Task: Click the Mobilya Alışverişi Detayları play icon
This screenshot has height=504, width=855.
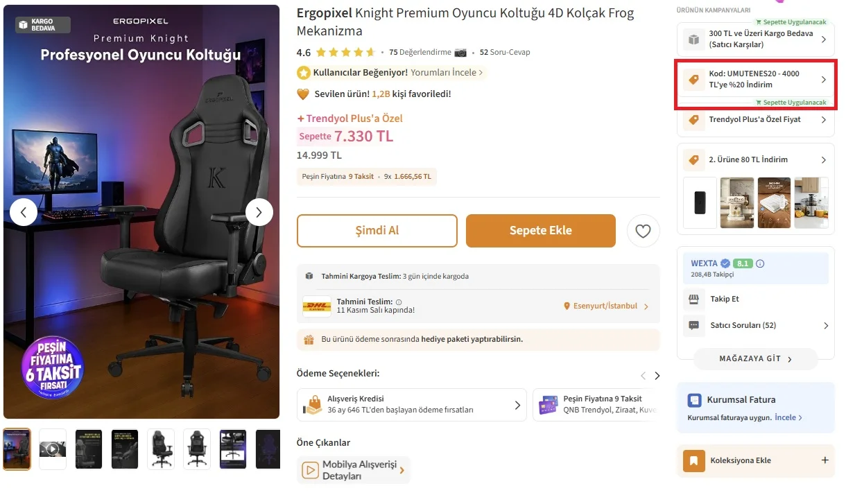Action: click(309, 471)
